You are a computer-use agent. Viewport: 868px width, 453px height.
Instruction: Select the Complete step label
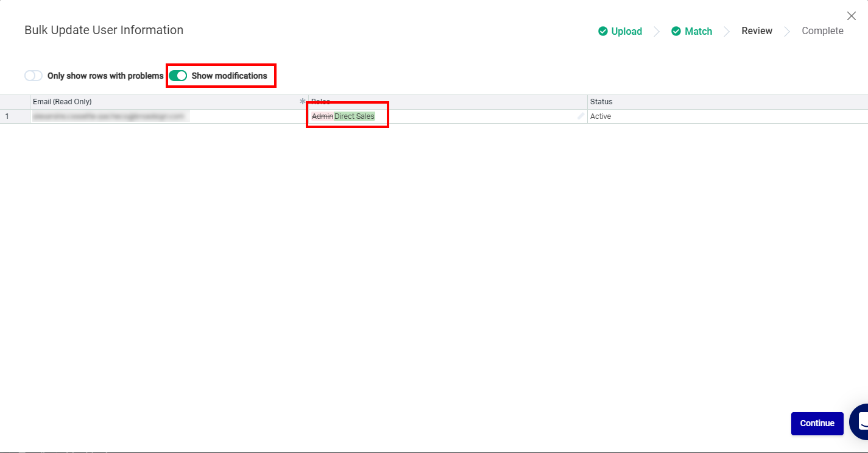822,31
